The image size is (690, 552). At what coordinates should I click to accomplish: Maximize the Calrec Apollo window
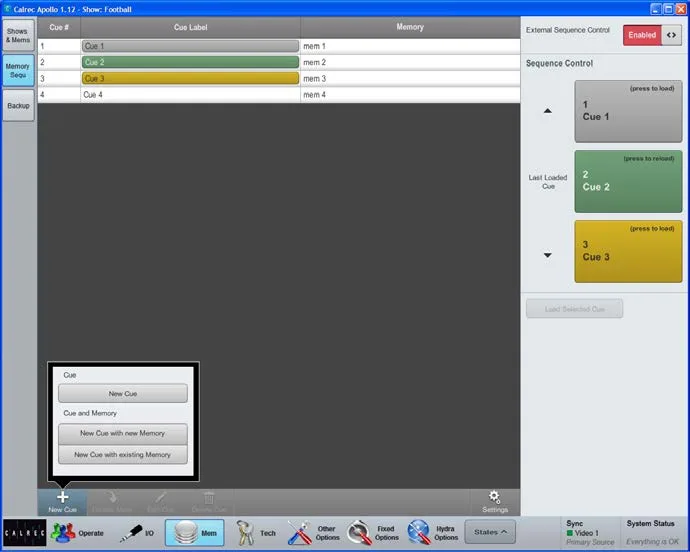(668, 8)
